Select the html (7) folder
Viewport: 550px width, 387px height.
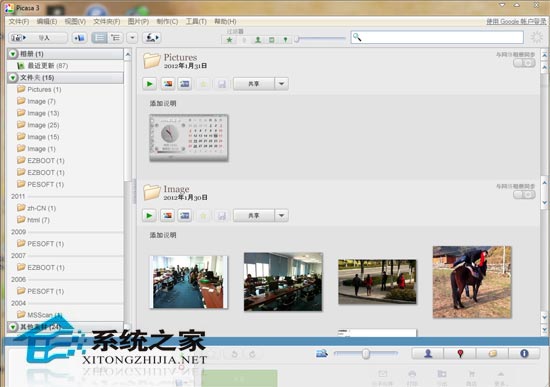tap(34, 220)
